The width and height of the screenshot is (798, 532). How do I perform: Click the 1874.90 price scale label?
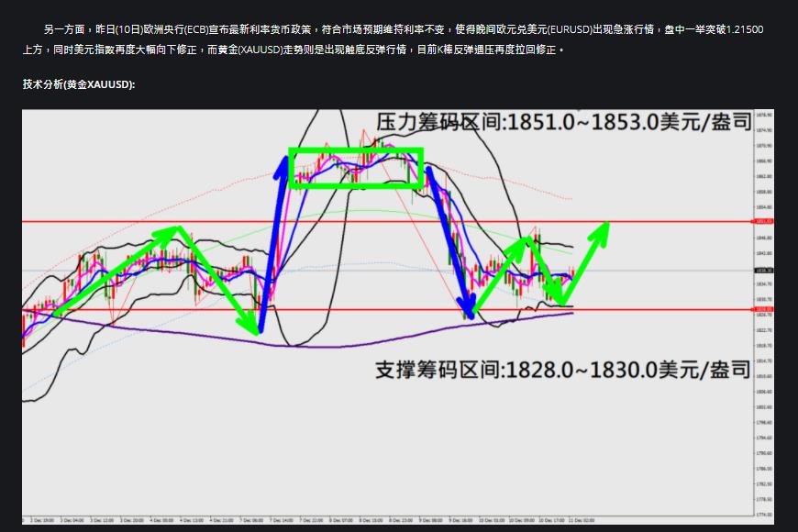pyautogui.click(x=764, y=130)
